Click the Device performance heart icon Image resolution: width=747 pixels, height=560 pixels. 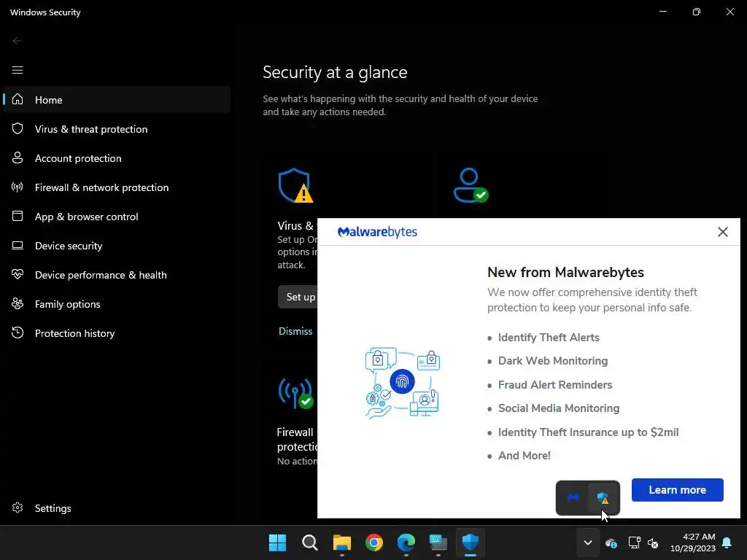pyautogui.click(x=18, y=274)
